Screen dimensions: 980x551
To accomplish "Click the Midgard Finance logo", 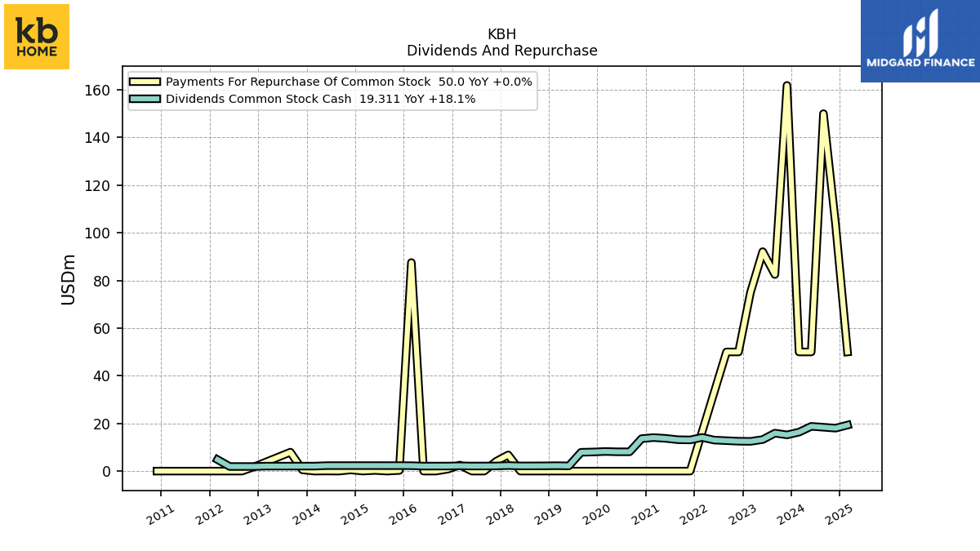I will click(x=920, y=41).
